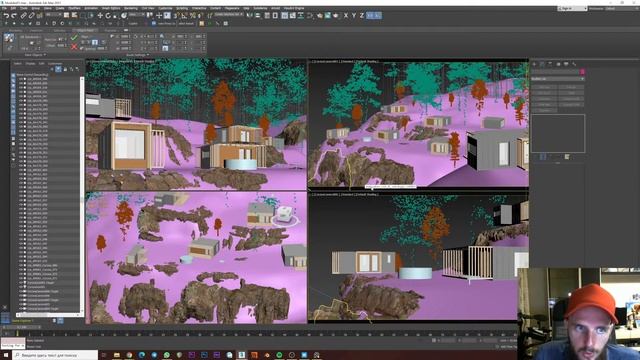Open the Modifiers menu
640x360 pixels.
(74, 8)
